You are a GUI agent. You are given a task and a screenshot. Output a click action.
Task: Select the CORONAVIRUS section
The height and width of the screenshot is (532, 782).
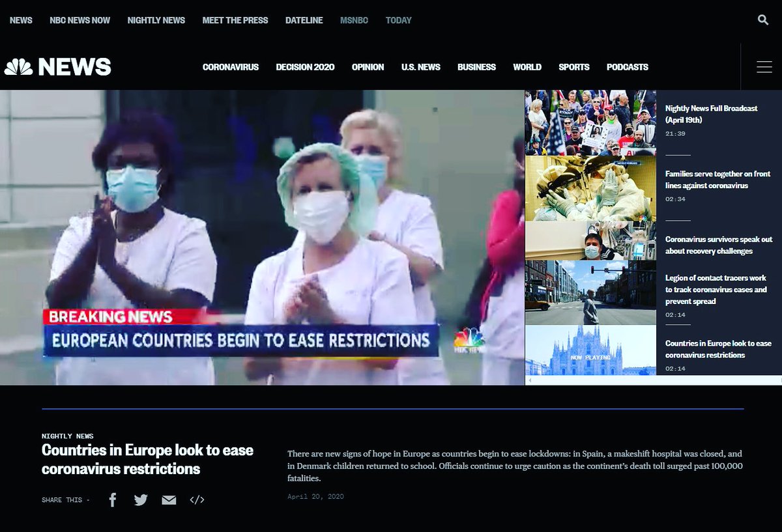(231, 66)
